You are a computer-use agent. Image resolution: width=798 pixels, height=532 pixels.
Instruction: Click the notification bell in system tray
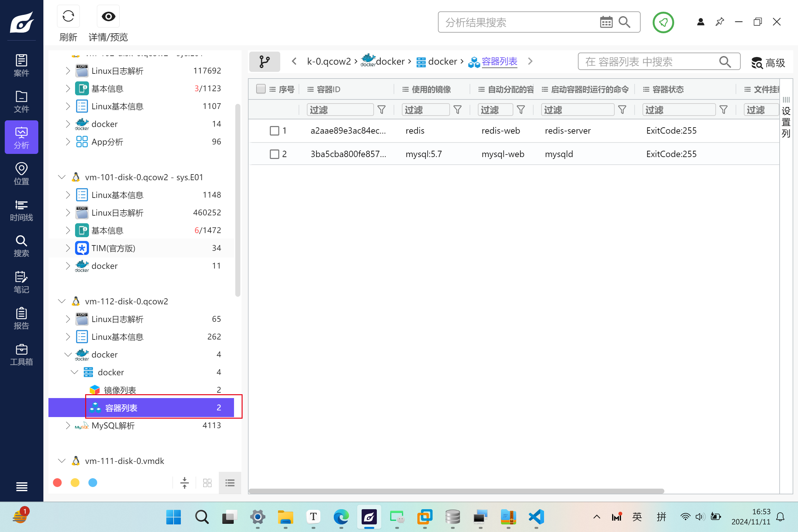pyautogui.click(x=780, y=517)
